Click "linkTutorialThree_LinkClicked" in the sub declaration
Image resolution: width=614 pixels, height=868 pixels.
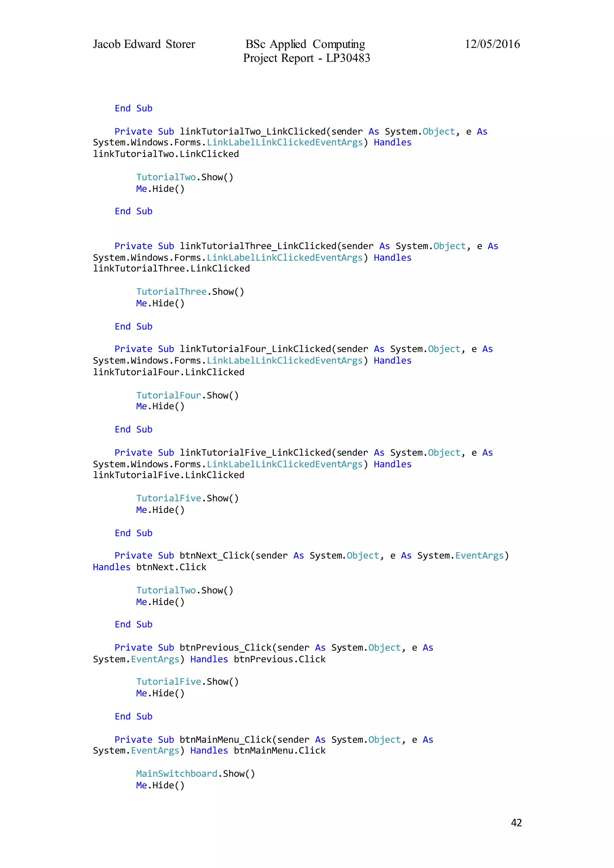258,246
